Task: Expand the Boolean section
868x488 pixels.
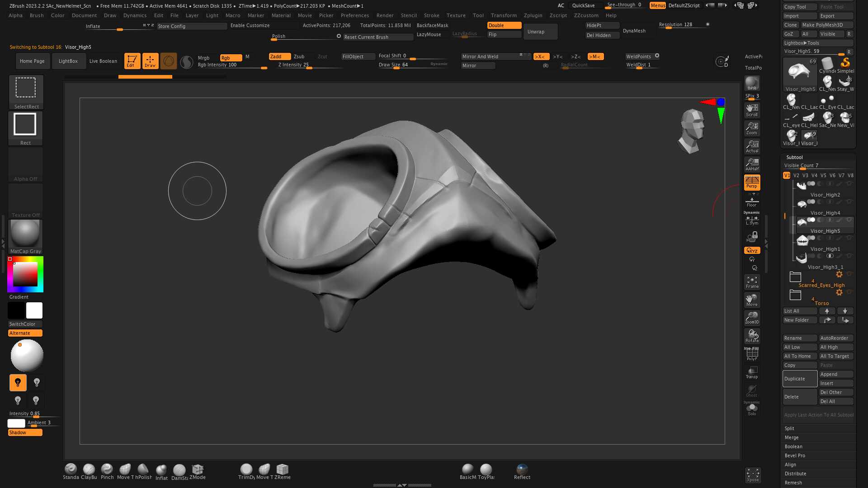Action: (793, 446)
